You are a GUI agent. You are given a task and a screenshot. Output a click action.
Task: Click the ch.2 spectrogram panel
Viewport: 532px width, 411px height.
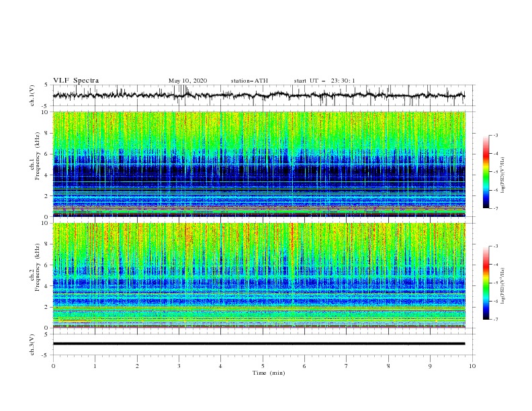(259, 275)
